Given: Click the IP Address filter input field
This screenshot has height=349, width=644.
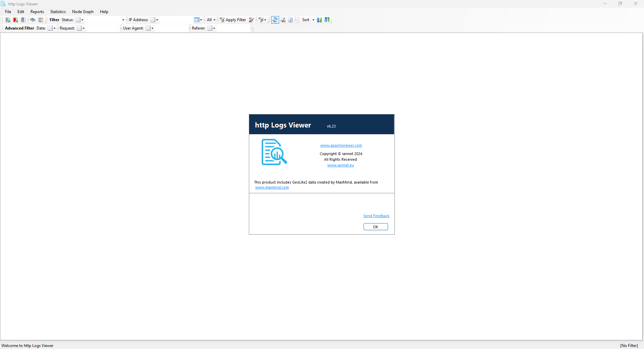Looking at the screenshot, I should tap(176, 20).
